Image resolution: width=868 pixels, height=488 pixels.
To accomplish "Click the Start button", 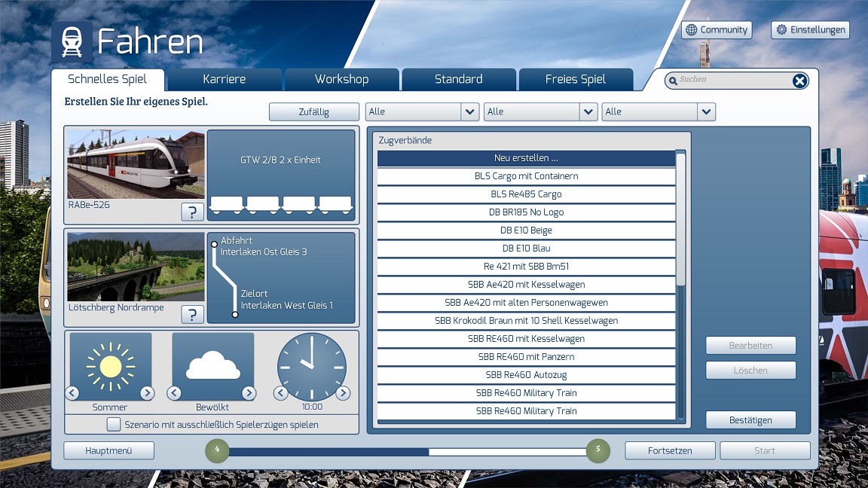I will click(765, 450).
